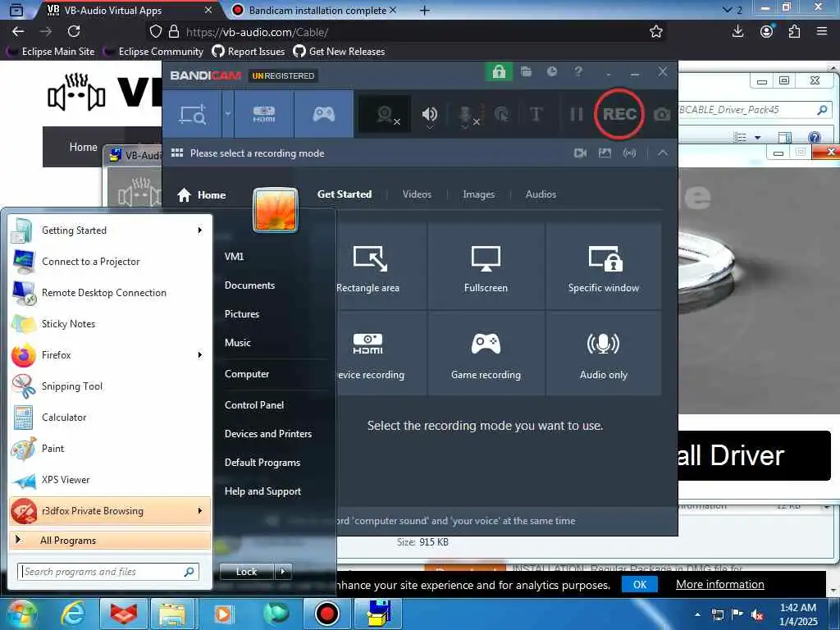
Task: Choose Rectangle area recording mode
Action: pos(381,267)
